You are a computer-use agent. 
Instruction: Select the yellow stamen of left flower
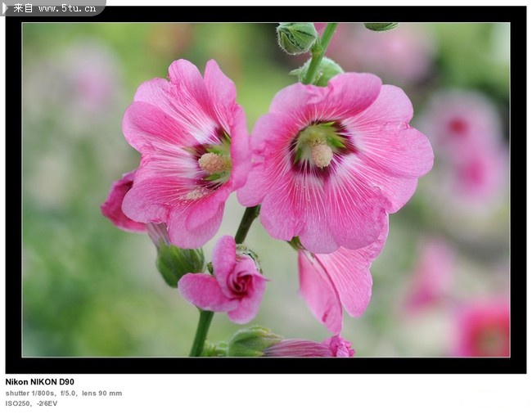click(x=211, y=163)
